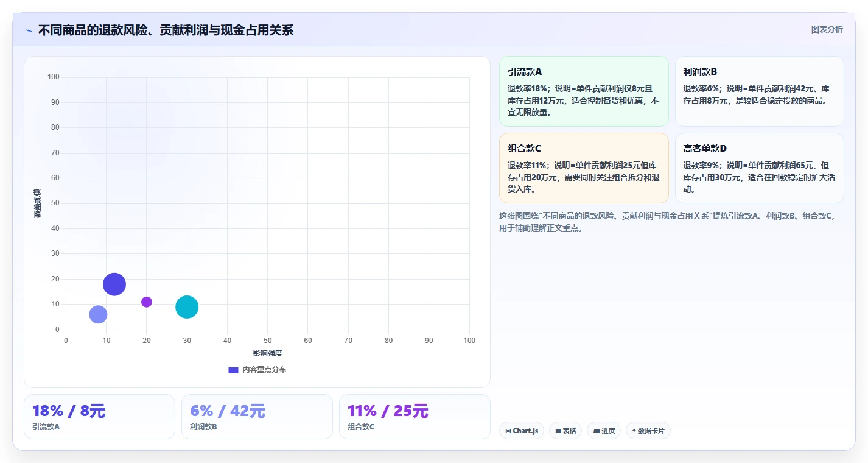Click the 引流款A label under 18% / 8元

click(x=46, y=427)
